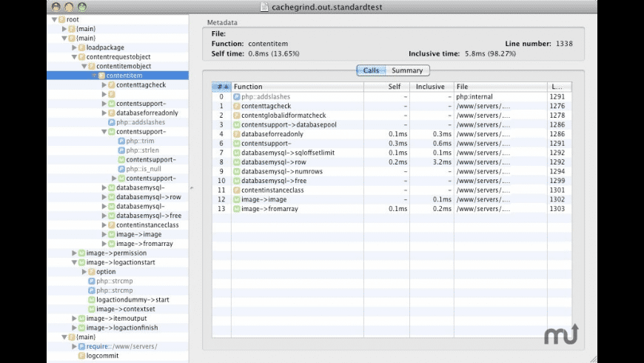
Task: Click the databasemysql->sqloffsetlimit row icon
Action: [x=237, y=153]
